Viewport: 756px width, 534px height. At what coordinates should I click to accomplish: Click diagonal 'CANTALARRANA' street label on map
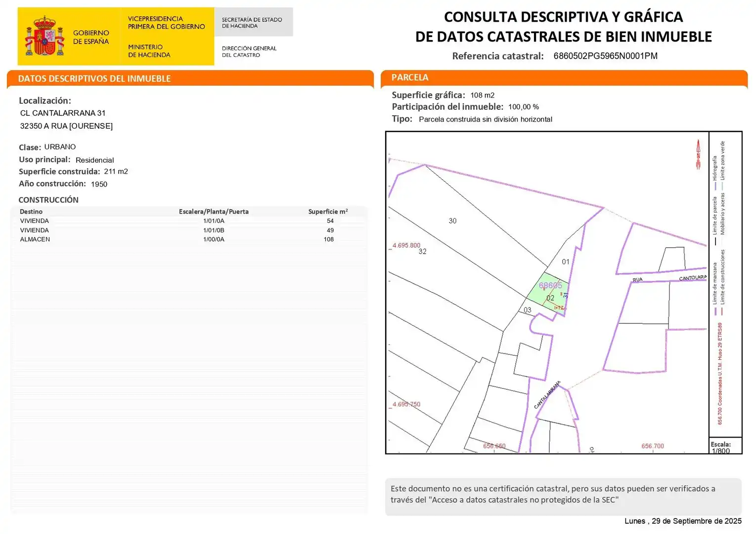tap(547, 395)
